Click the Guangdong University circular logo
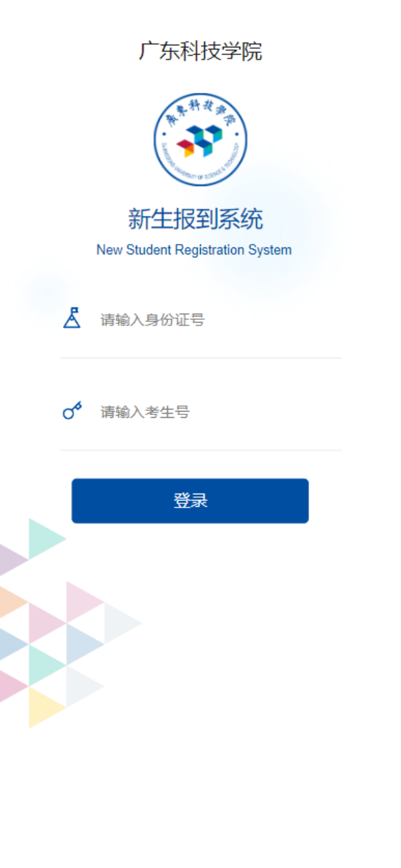This screenshot has width=401, height=868. coord(200,140)
